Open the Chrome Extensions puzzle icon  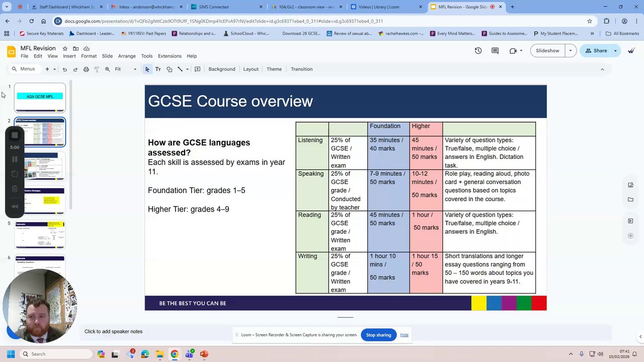click(606, 21)
